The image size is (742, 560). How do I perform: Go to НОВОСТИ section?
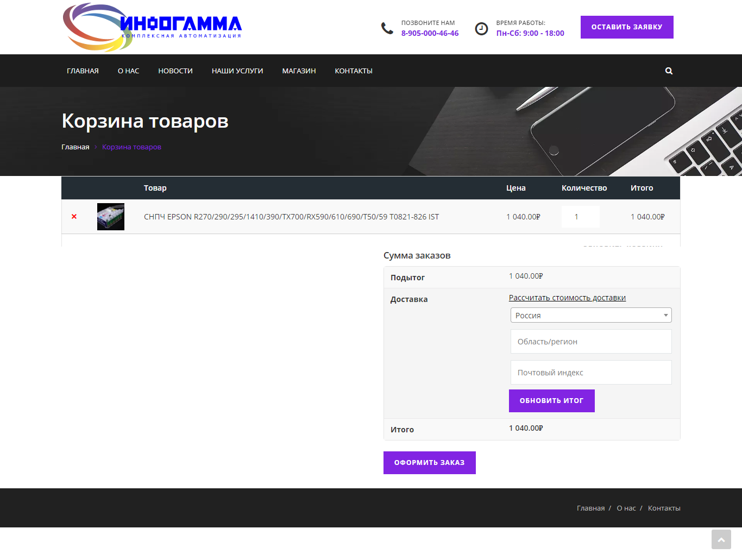[175, 71]
